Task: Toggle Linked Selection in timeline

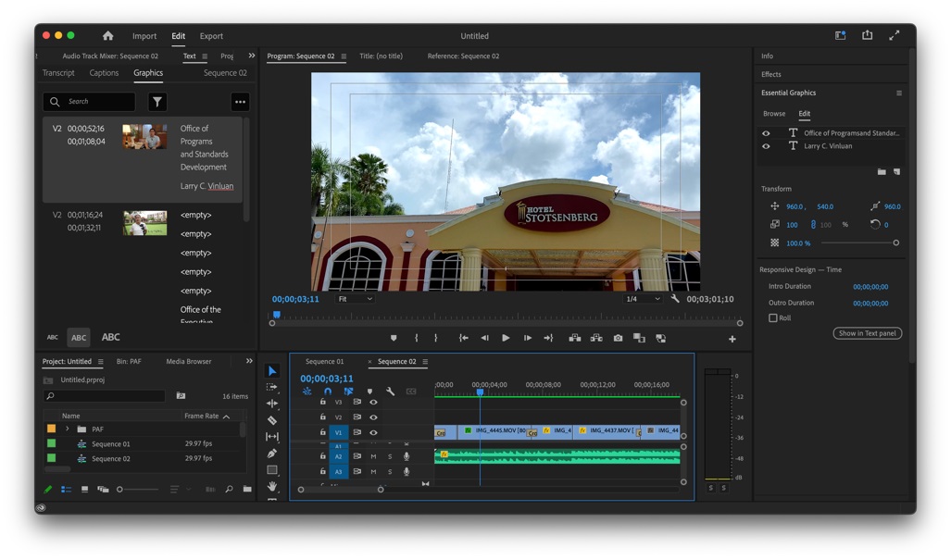Action: coord(349,392)
